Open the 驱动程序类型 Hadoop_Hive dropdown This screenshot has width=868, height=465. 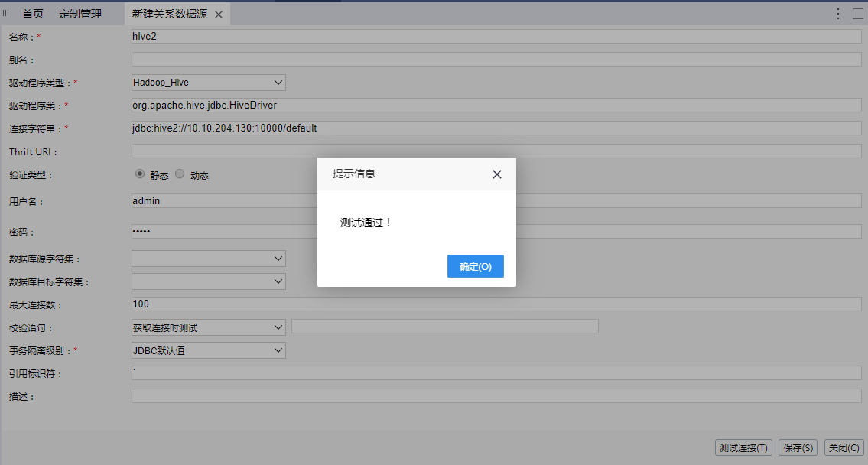point(209,83)
